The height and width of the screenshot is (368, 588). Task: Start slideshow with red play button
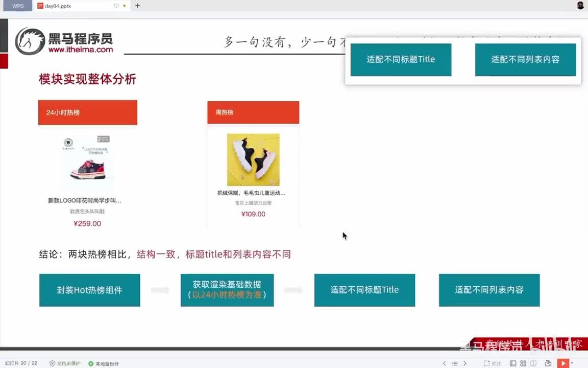click(x=563, y=363)
